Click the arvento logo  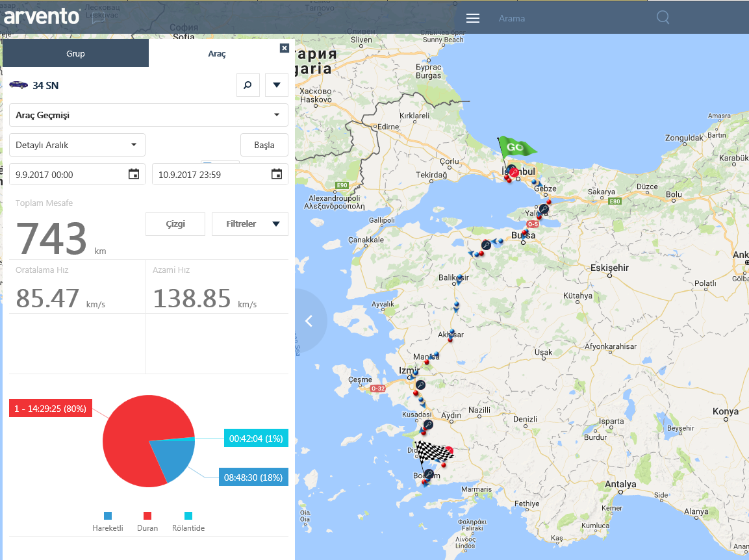(42, 17)
